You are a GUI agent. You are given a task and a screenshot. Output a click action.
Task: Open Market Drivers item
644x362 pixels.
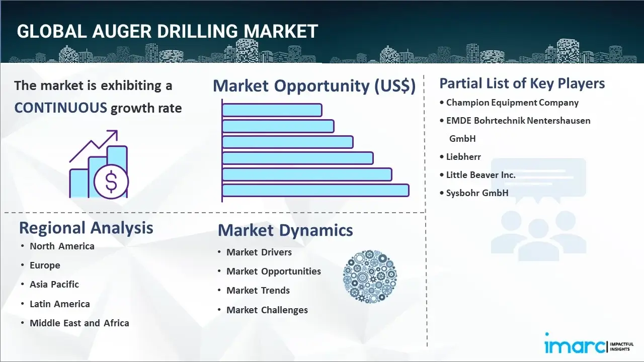click(x=259, y=252)
